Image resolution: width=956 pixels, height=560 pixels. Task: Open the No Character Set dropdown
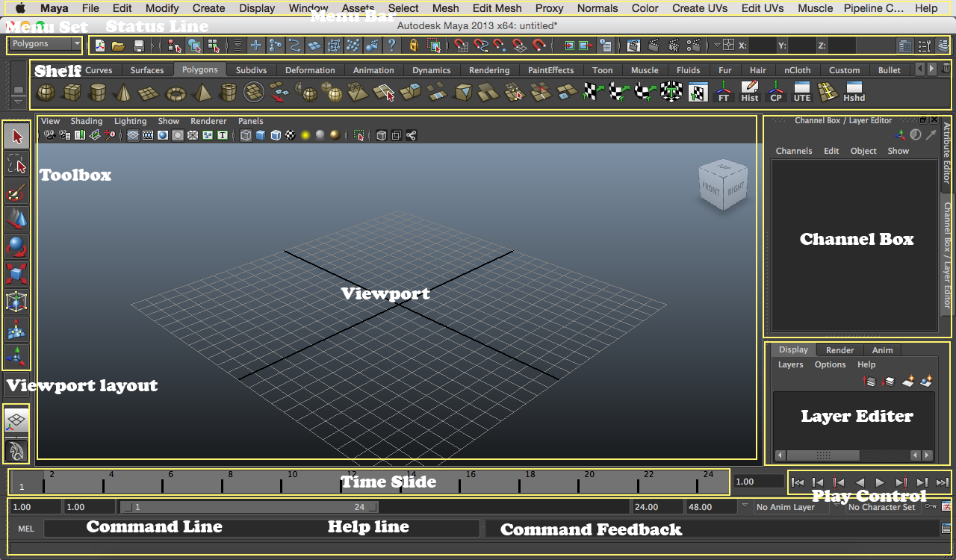[881, 507]
